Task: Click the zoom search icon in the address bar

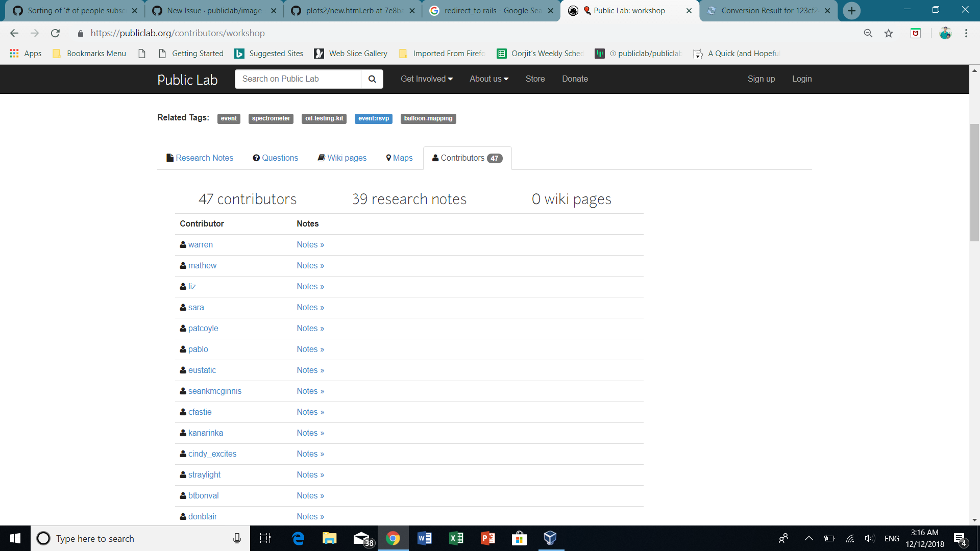Action: [868, 33]
